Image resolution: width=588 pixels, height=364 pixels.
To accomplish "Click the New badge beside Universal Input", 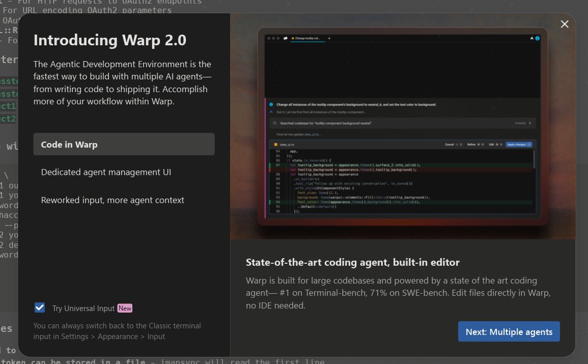I will pos(125,308).
